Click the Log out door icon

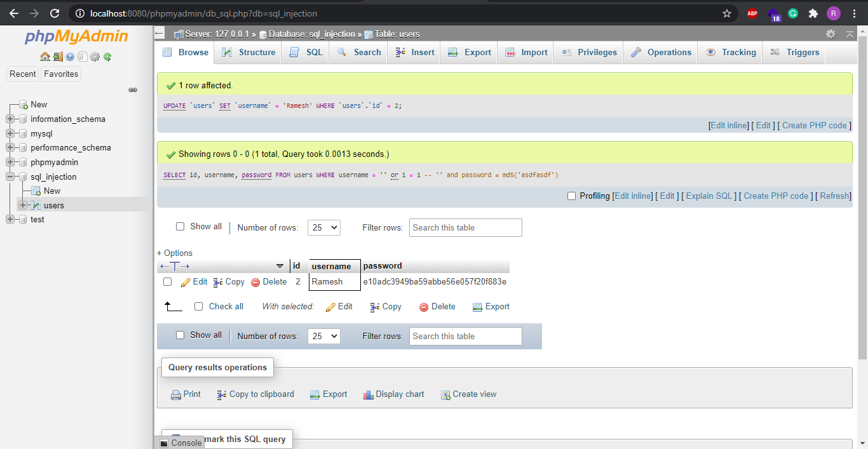58,57
